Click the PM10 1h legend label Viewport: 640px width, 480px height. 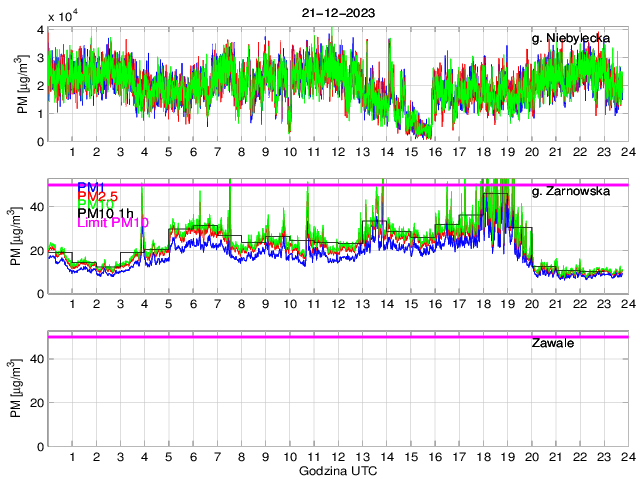(105, 213)
